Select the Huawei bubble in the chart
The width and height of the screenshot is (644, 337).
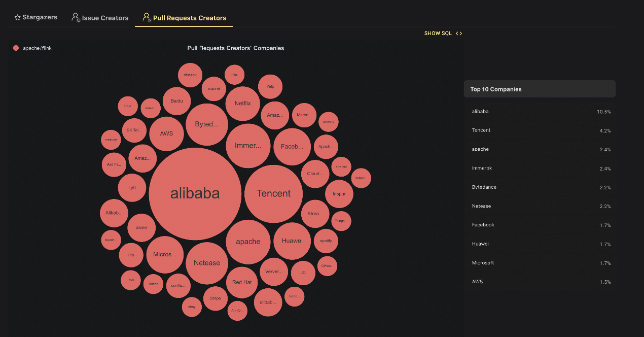tap(292, 241)
